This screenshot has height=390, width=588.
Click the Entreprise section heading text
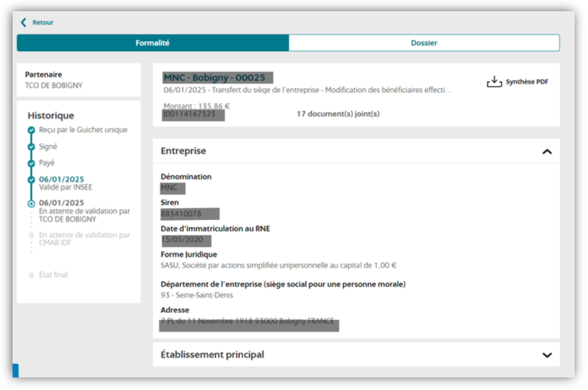coord(183,151)
